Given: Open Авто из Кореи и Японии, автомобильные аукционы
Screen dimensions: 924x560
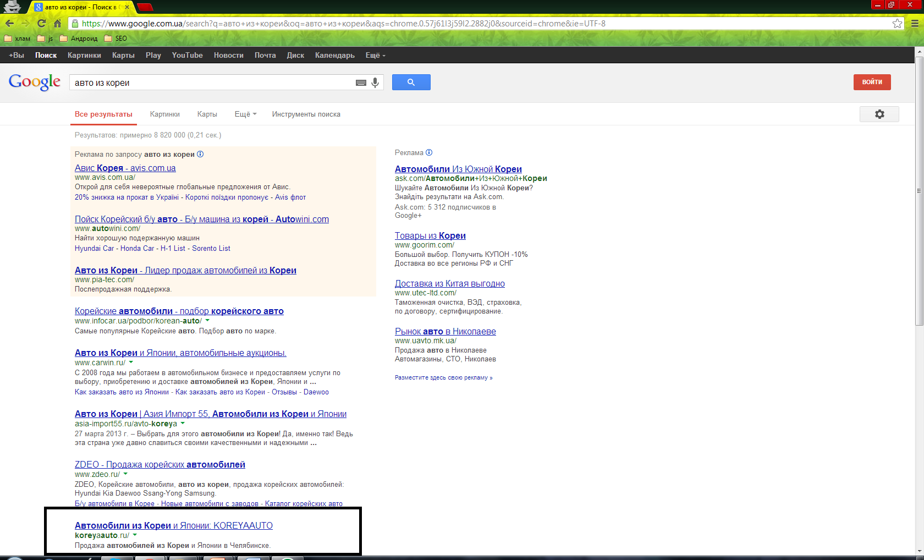Looking at the screenshot, I should [180, 353].
